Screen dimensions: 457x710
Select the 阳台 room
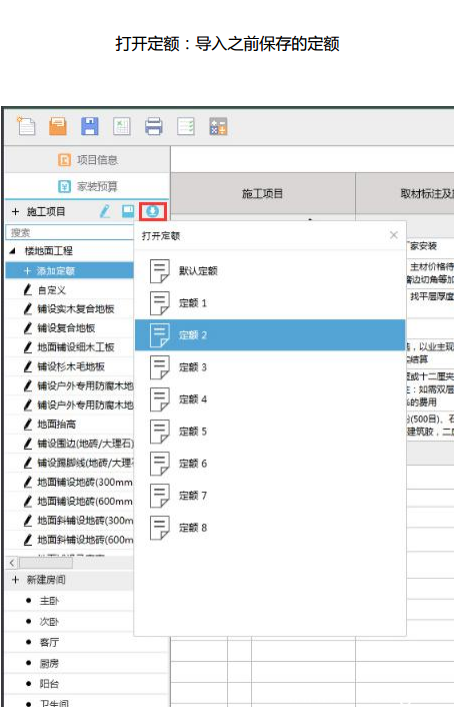(x=49, y=684)
